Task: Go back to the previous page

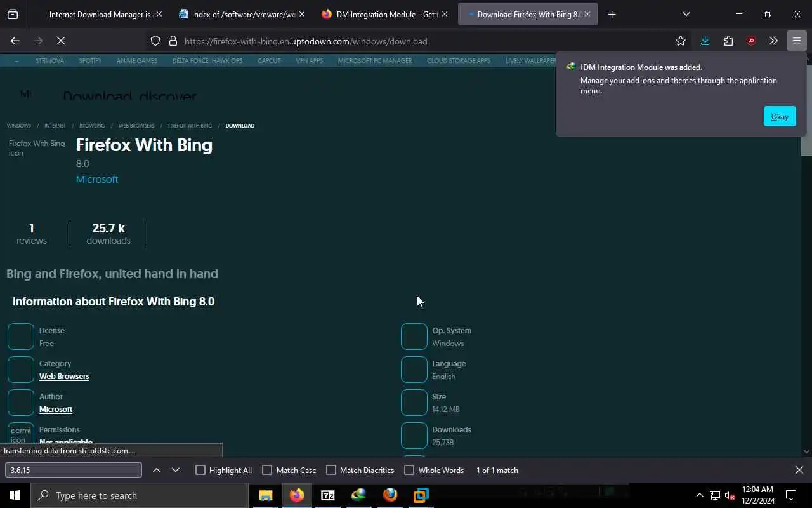Action: coord(15,41)
